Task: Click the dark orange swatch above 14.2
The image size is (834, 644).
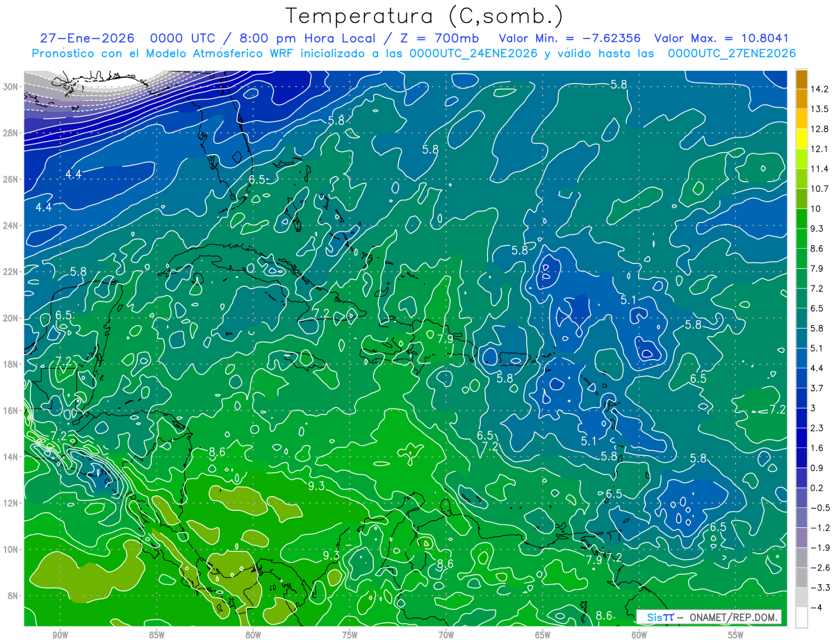Action: tap(801, 79)
